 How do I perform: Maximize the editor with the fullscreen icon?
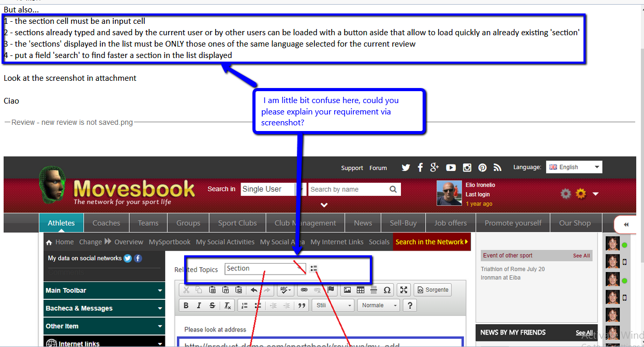pyautogui.click(x=404, y=290)
